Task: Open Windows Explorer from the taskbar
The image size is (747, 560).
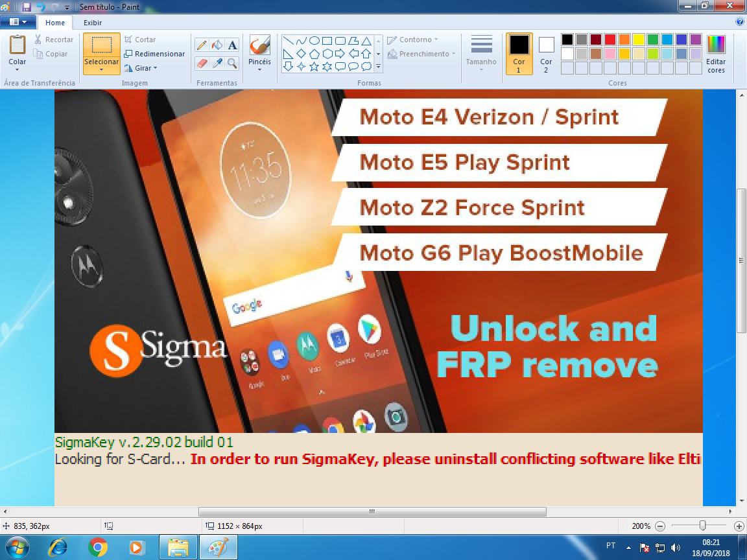Action: (178, 548)
